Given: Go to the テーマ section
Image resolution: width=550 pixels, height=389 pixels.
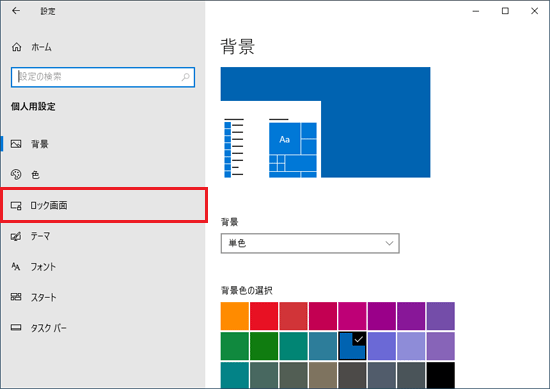Looking at the screenshot, I should pyautogui.click(x=103, y=236).
